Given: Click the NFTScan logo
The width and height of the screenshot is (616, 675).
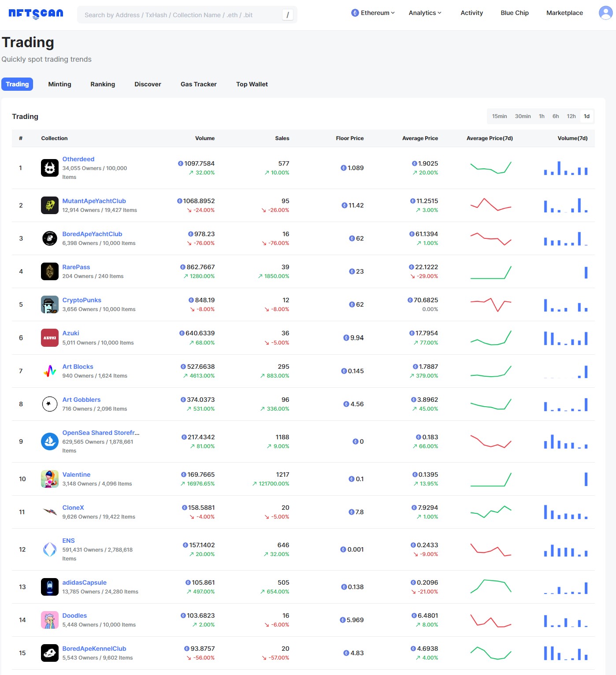Looking at the screenshot, I should [x=36, y=13].
